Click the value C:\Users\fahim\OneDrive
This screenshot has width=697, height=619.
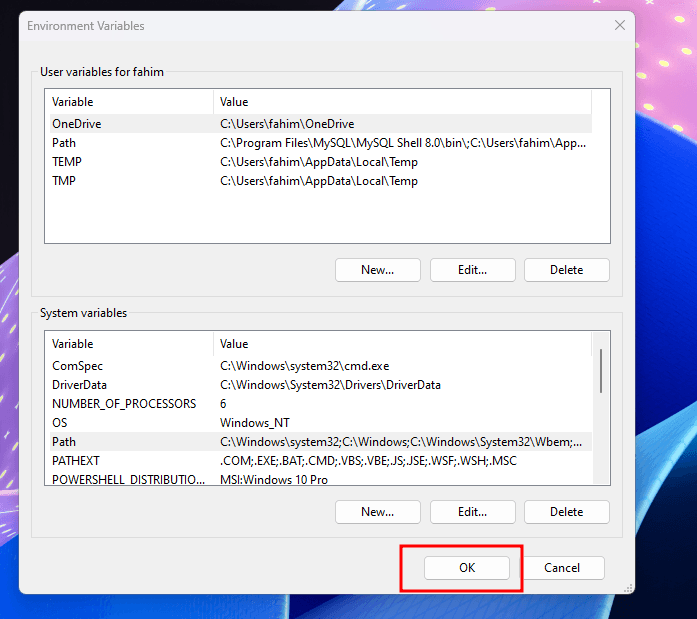click(287, 124)
